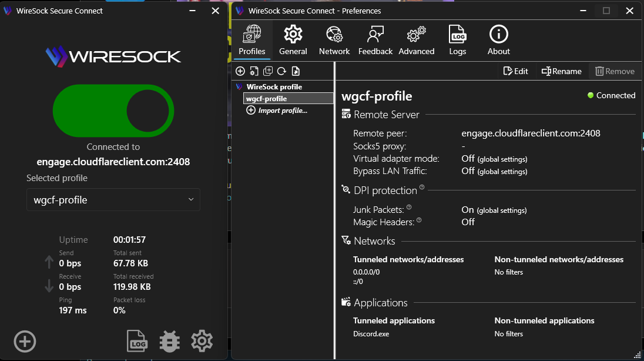This screenshot has width=644, height=361.
Task: Click the DPI protection help icon
Action: click(x=422, y=188)
